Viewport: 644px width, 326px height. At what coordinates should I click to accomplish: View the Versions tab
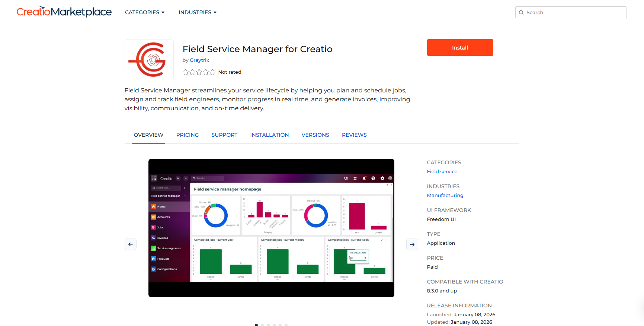(x=315, y=135)
